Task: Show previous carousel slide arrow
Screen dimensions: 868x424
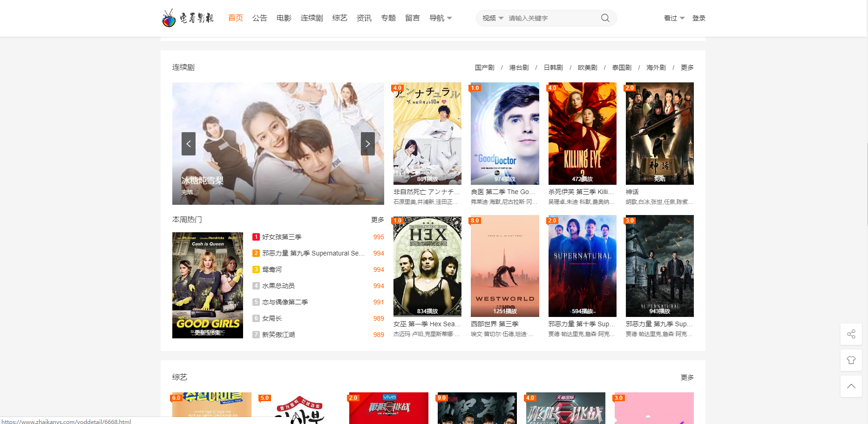Action: [189, 144]
